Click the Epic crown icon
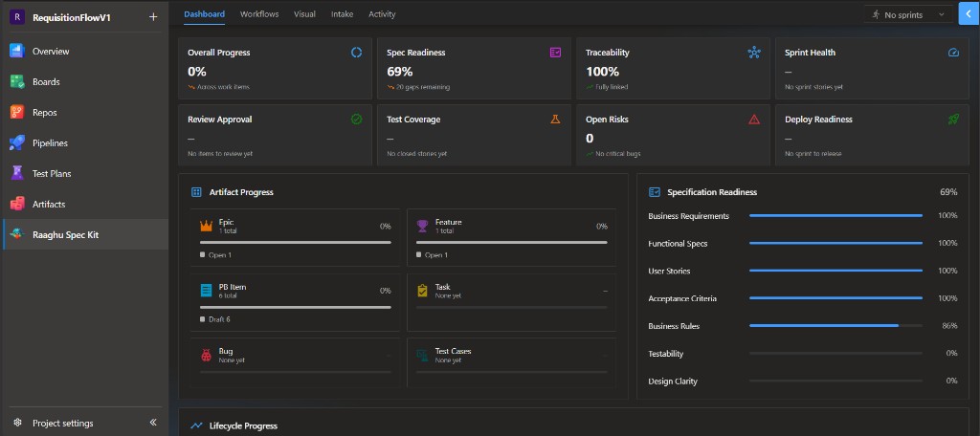Screen dimensions: 980x436 pos(207,226)
